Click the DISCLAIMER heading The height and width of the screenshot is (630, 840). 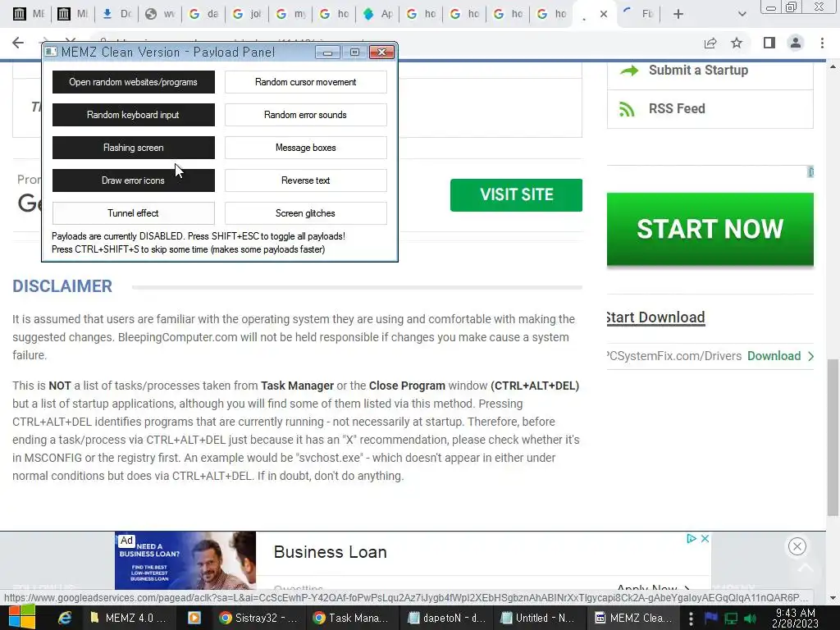pos(62,286)
